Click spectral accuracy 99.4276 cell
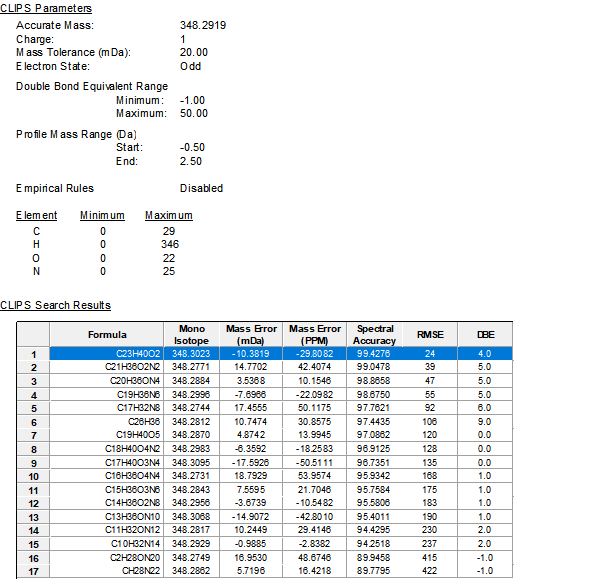The height and width of the screenshot is (580, 600). 374,354
